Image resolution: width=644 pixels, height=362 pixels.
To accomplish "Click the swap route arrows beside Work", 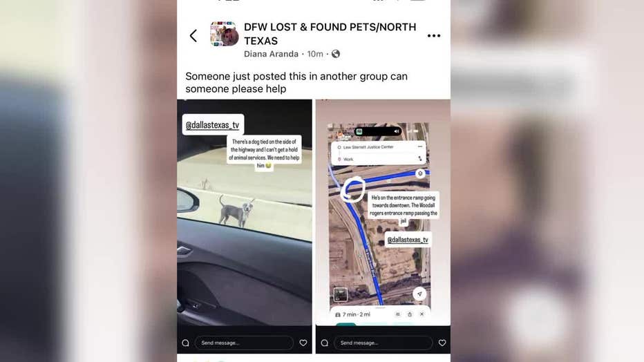I will pos(419,158).
